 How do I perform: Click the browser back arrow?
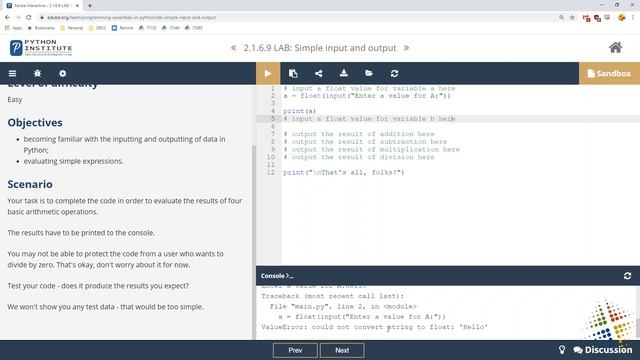(x=7, y=18)
